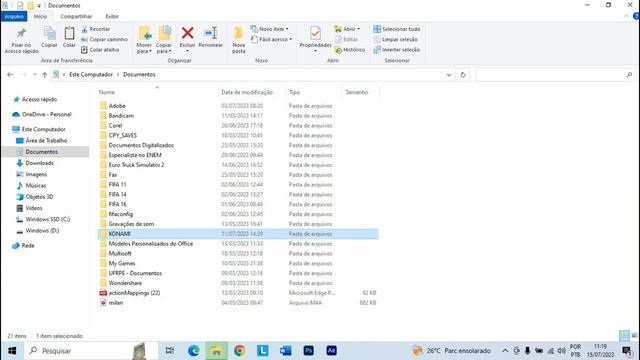Open Histórico in the ribbon
This screenshot has width=640, height=360.
[349, 49]
